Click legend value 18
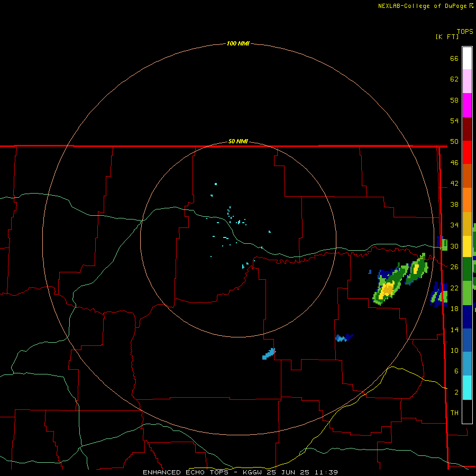 pyautogui.click(x=454, y=309)
